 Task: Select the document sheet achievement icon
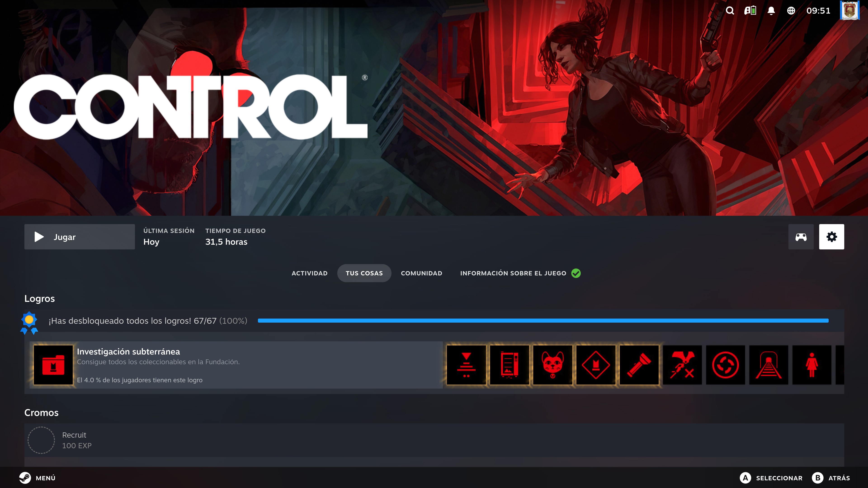[x=509, y=365]
